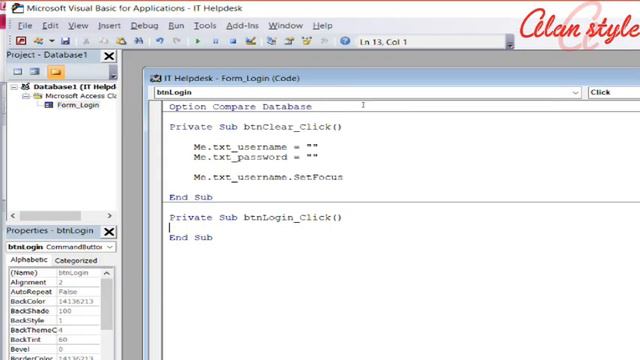
Task: Open the toolbar options overflow arrow
Action: point(509,42)
